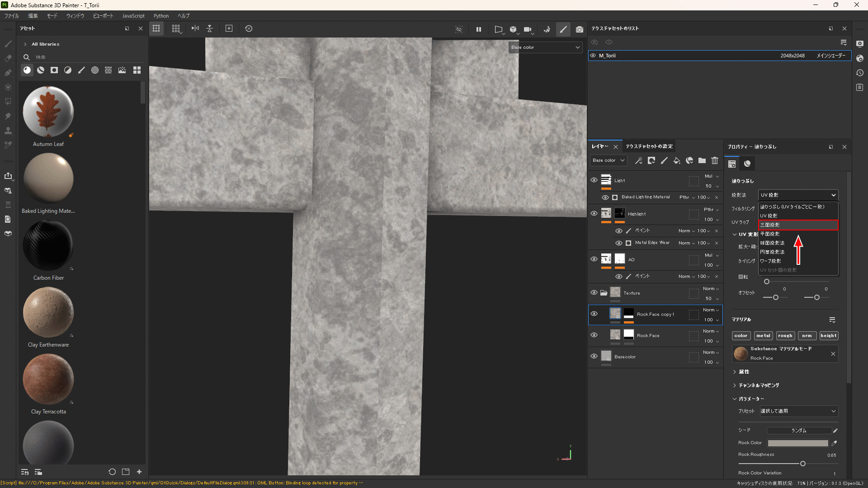This screenshot has height=488, width=868.
Task: Select the rough channel button
Action: [x=785, y=335]
